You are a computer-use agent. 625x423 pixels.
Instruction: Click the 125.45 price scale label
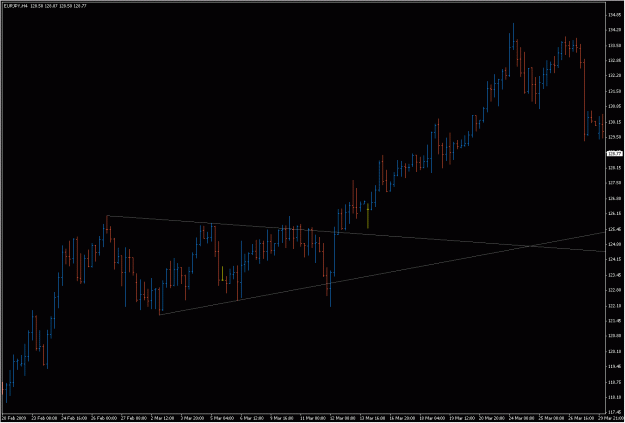(x=614, y=229)
